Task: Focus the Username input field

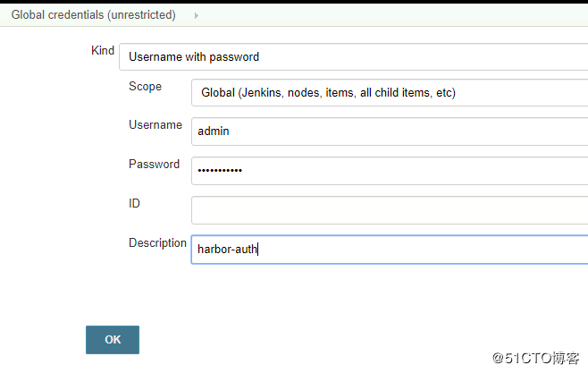Action: 389,131
